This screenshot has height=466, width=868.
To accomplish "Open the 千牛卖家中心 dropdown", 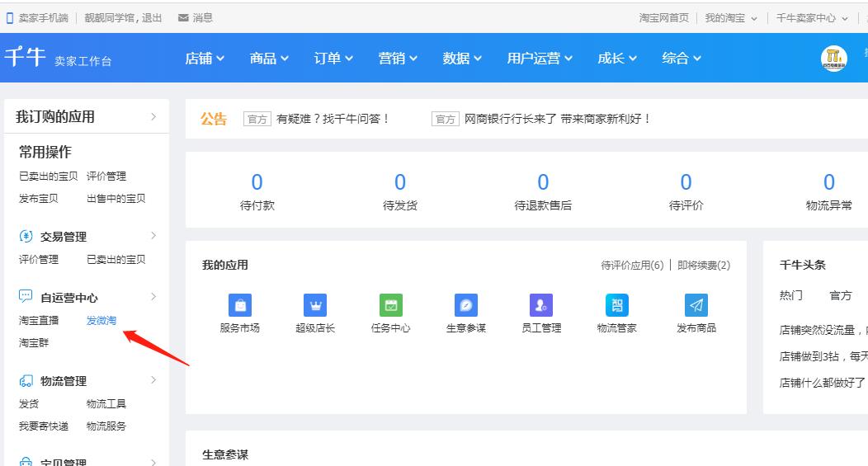I will point(812,18).
